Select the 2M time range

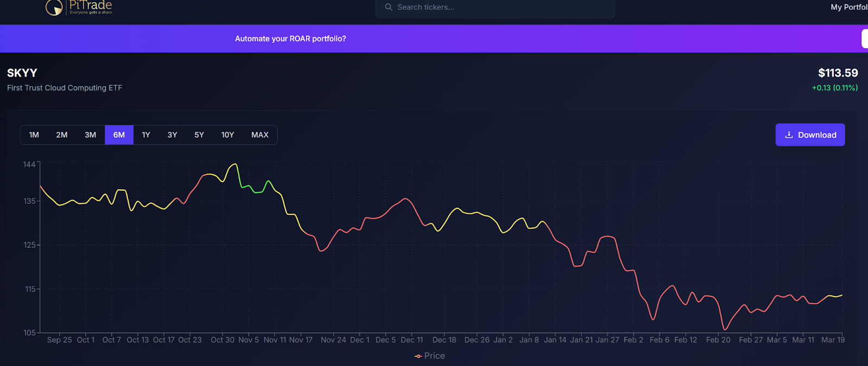62,134
